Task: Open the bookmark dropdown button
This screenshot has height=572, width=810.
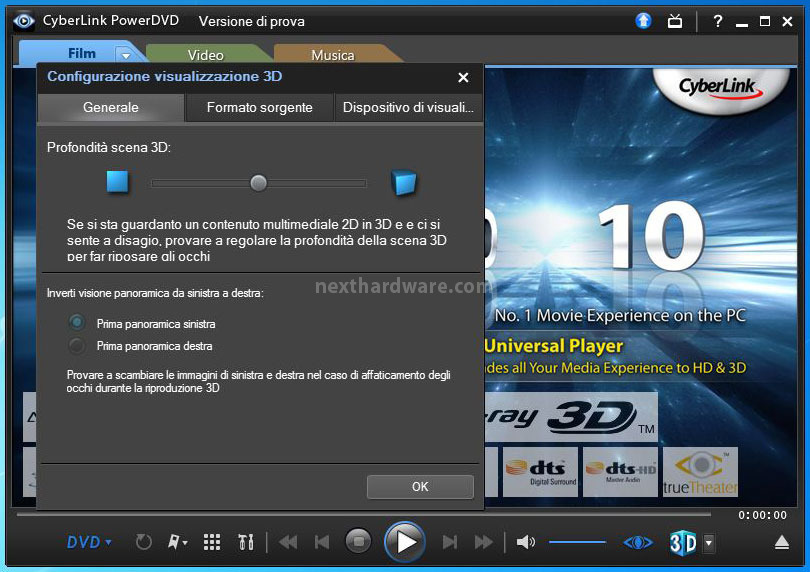Action: pos(178,542)
